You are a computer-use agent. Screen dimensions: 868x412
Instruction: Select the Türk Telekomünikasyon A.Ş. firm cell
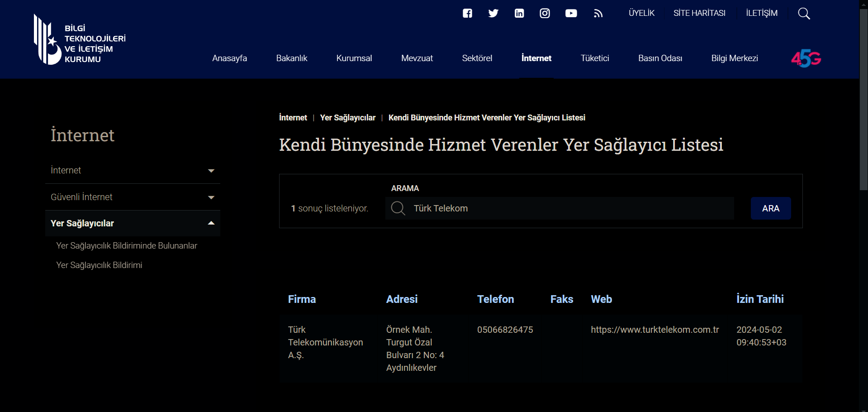coord(326,342)
